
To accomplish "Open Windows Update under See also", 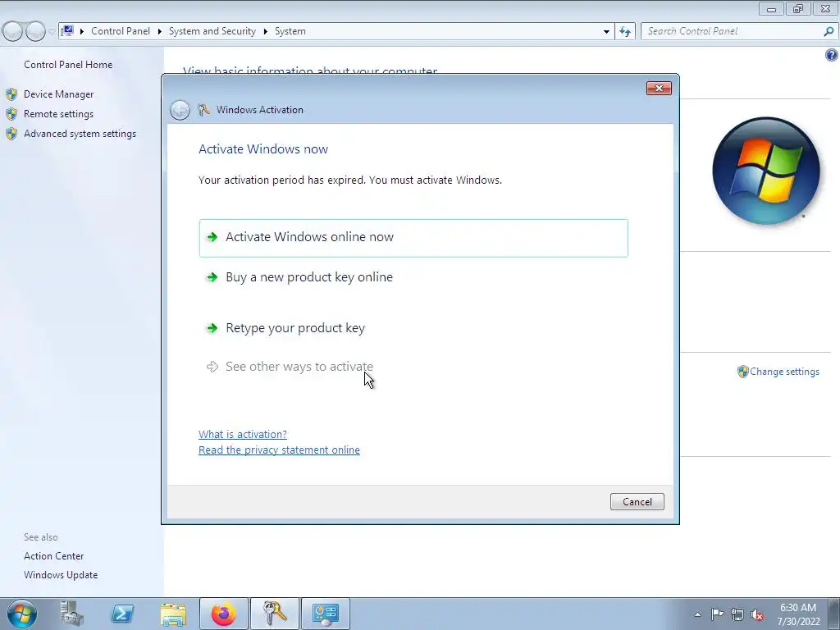I will click(x=61, y=575).
